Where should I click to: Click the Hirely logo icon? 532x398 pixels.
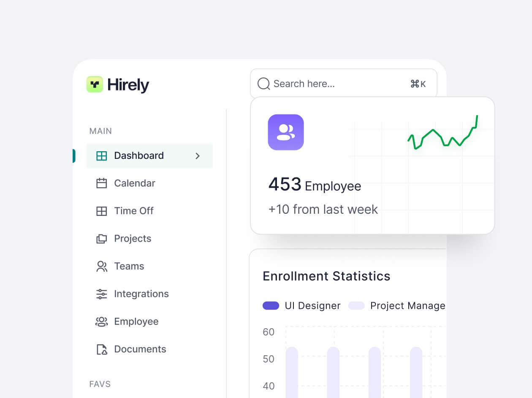[95, 85]
